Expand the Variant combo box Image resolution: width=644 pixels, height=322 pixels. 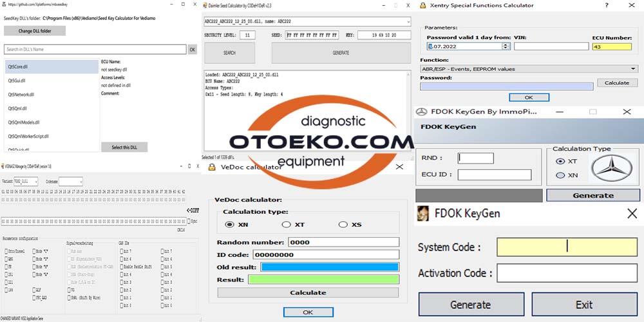pos(35,182)
